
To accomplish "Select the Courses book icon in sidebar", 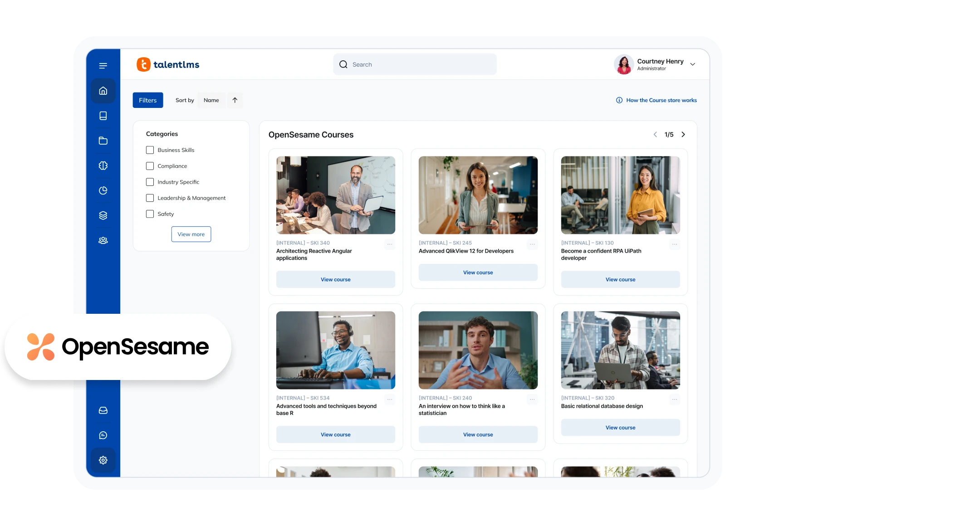I will point(103,116).
